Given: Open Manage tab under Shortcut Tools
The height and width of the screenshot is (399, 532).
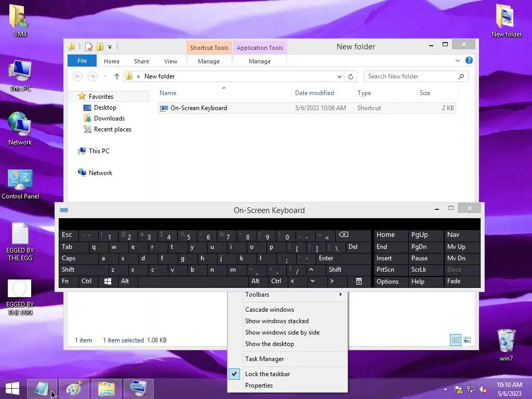Looking at the screenshot, I should click(x=209, y=61).
